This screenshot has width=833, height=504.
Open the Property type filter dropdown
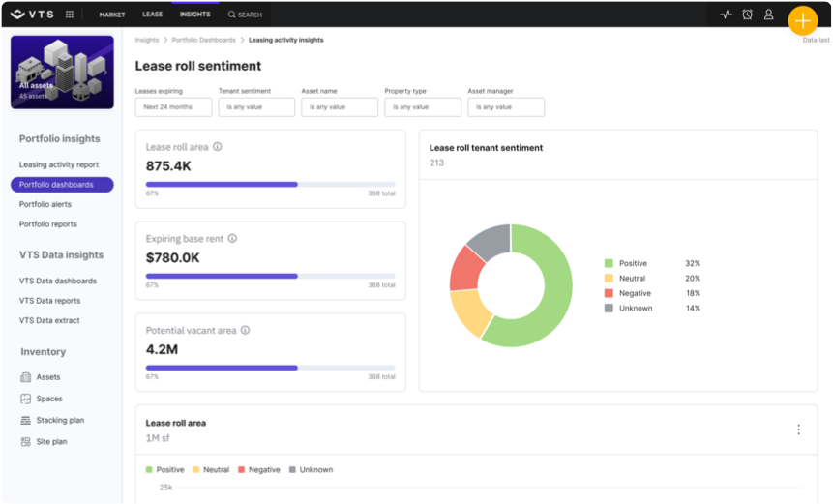pyautogui.click(x=423, y=107)
